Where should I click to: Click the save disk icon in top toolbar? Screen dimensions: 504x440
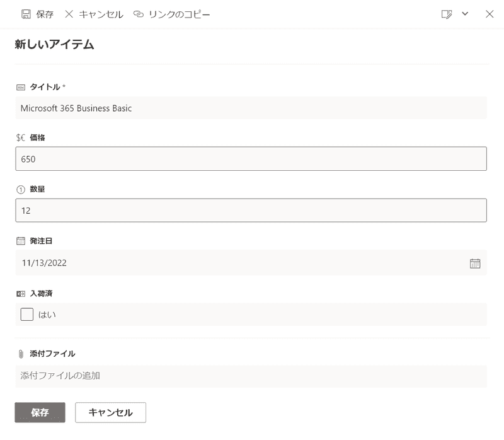tap(26, 14)
